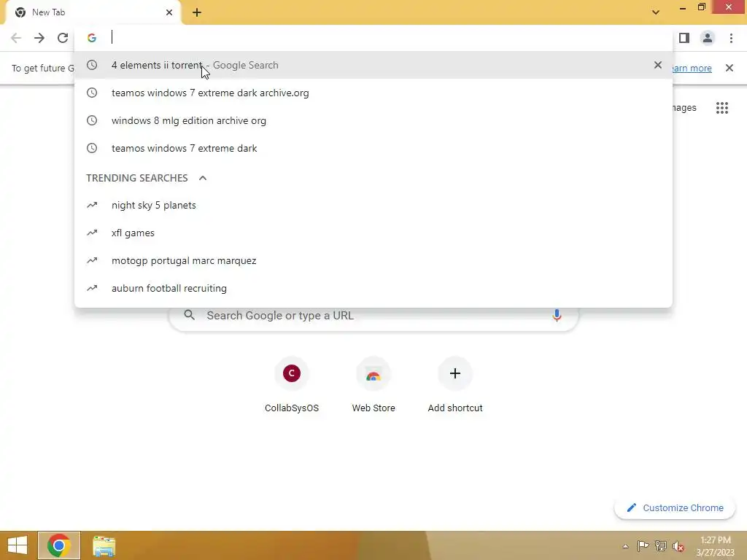Screen dimensions: 747x560
Task: Open the tab search chevron
Action: click(x=656, y=12)
